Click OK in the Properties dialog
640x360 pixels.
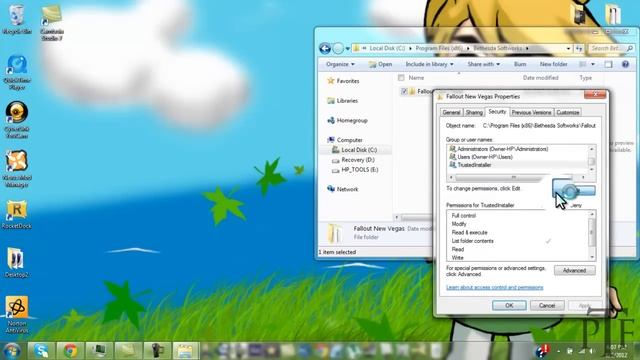pyautogui.click(x=509, y=305)
